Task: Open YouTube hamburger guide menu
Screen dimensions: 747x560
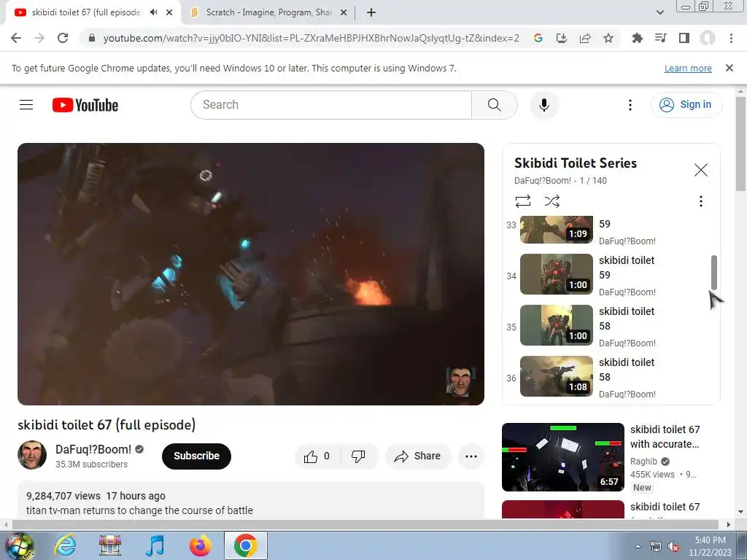Action: point(26,105)
